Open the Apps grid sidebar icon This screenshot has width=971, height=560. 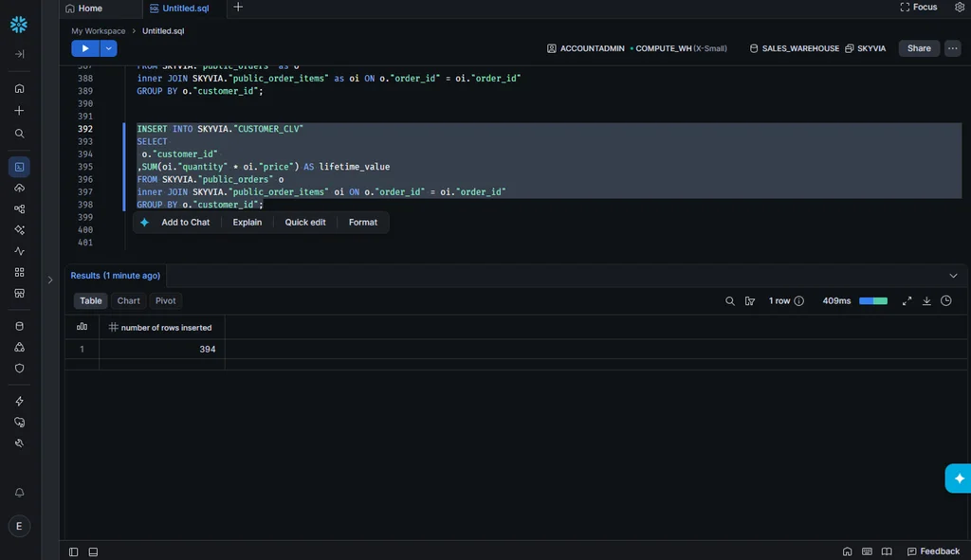click(x=19, y=272)
